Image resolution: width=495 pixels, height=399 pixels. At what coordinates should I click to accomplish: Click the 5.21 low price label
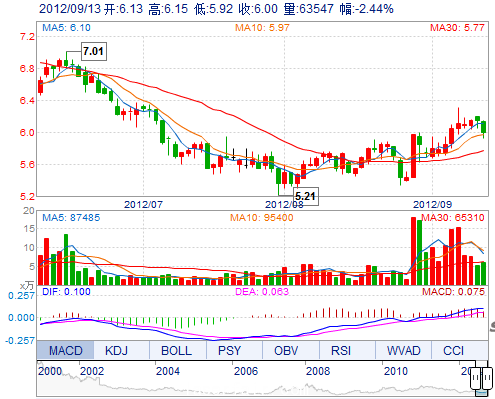(x=305, y=196)
